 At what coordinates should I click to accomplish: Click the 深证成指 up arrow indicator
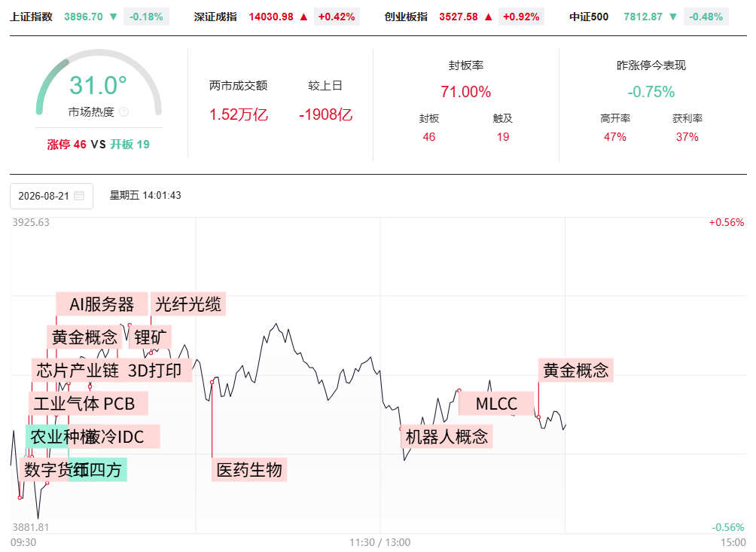(303, 17)
